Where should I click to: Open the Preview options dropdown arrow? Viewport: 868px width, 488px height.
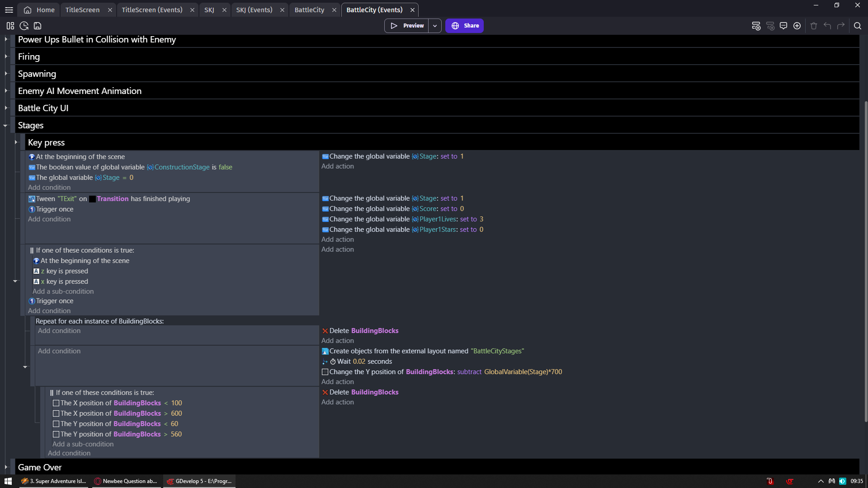(435, 26)
